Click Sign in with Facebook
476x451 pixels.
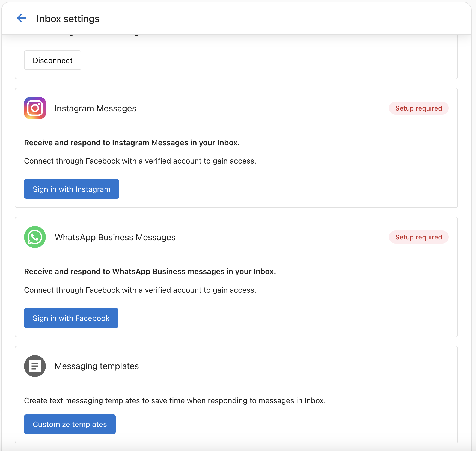tap(71, 318)
